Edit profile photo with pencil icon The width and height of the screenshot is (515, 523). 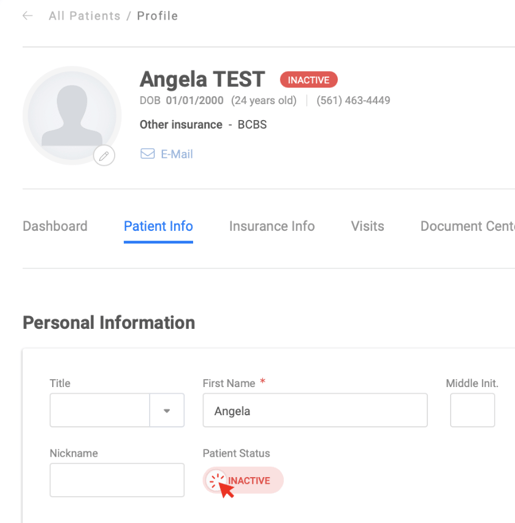pyautogui.click(x=104, y=155)
